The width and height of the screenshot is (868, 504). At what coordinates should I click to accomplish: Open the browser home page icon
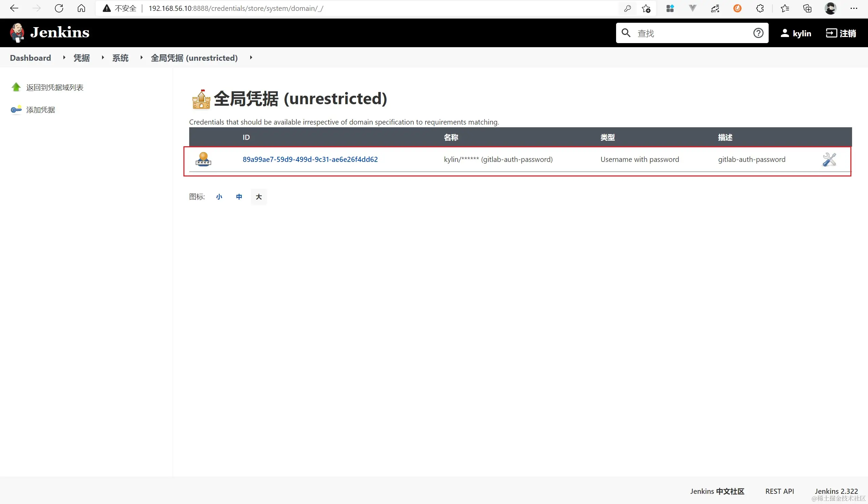click(x=81, y=8)
